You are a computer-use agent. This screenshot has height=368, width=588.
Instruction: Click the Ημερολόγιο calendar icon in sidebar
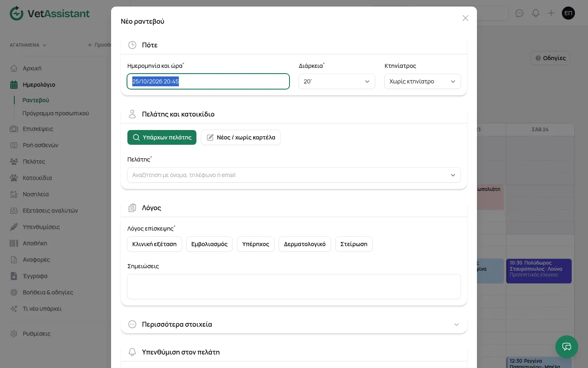point(14,85)
